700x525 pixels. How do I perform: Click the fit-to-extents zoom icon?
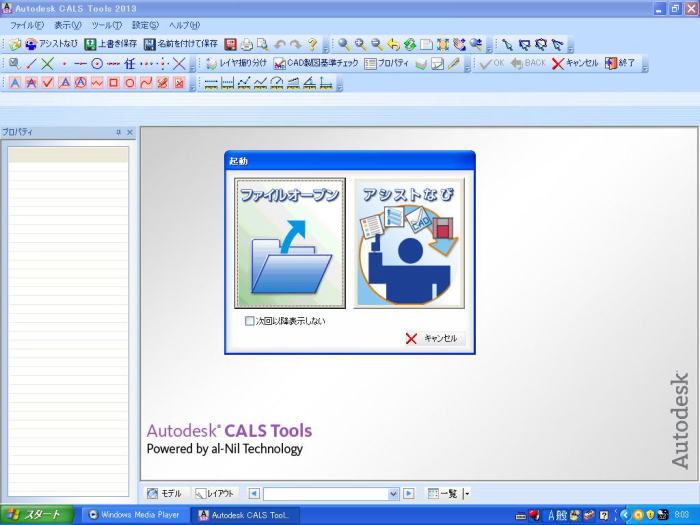(443, 44)
